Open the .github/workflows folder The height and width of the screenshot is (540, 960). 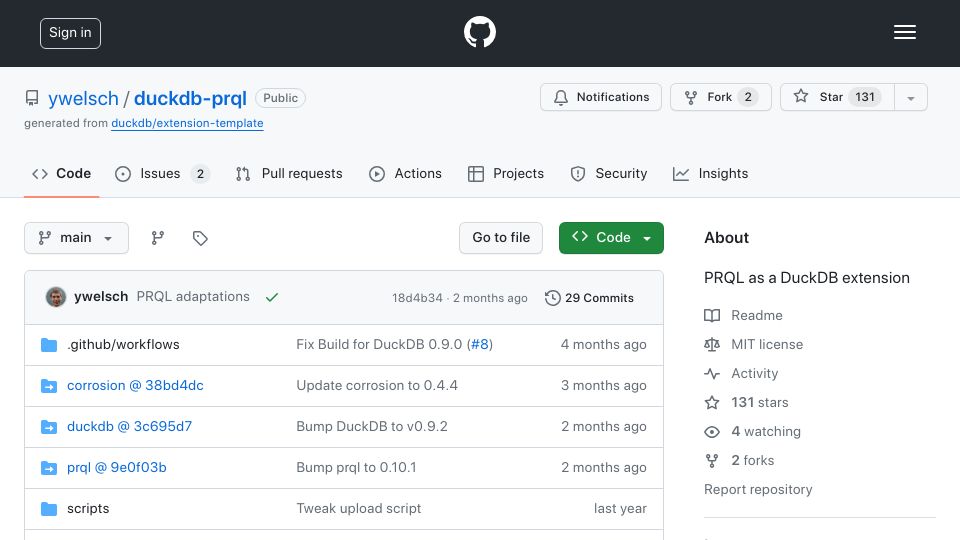[123, 345]
